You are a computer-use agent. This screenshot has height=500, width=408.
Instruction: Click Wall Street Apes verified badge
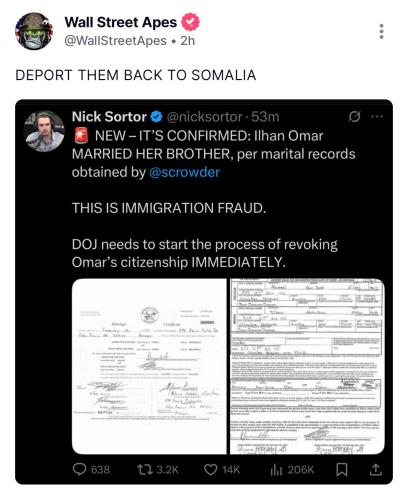[x=190, y=22]
